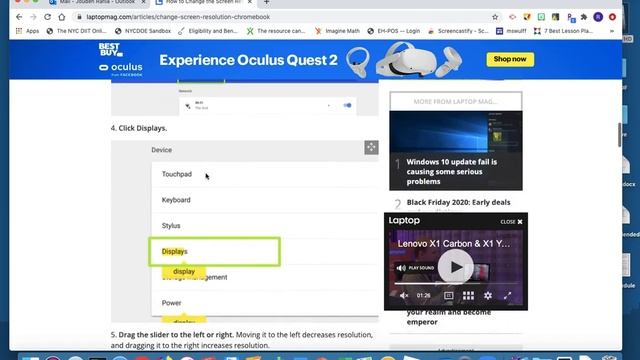Toggle video captions icon
This screenshot has height=360, width=640.
(x=448, y=296)
